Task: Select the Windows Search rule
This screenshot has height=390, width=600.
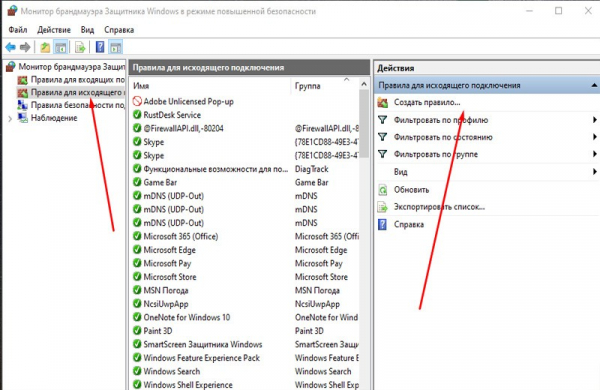Action: 171,371
